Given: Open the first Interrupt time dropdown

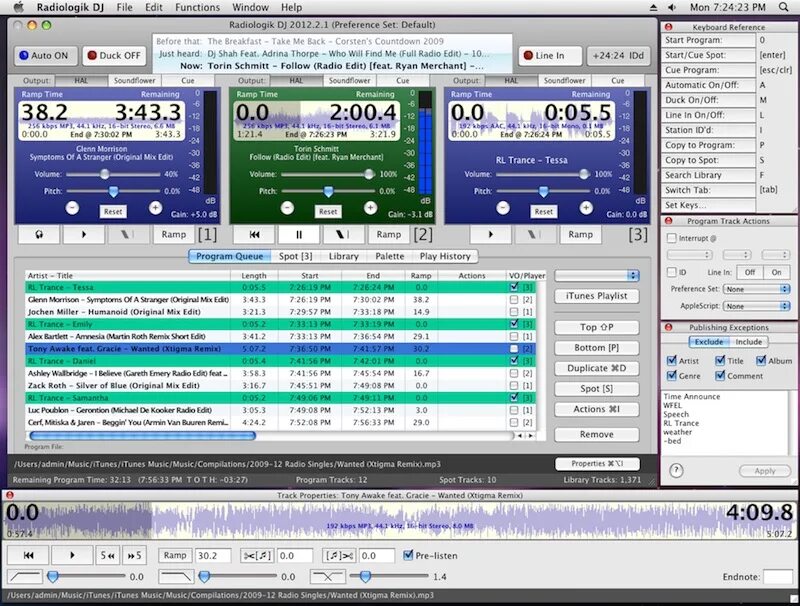Looking at the screenshot, I should pos(689,255).
